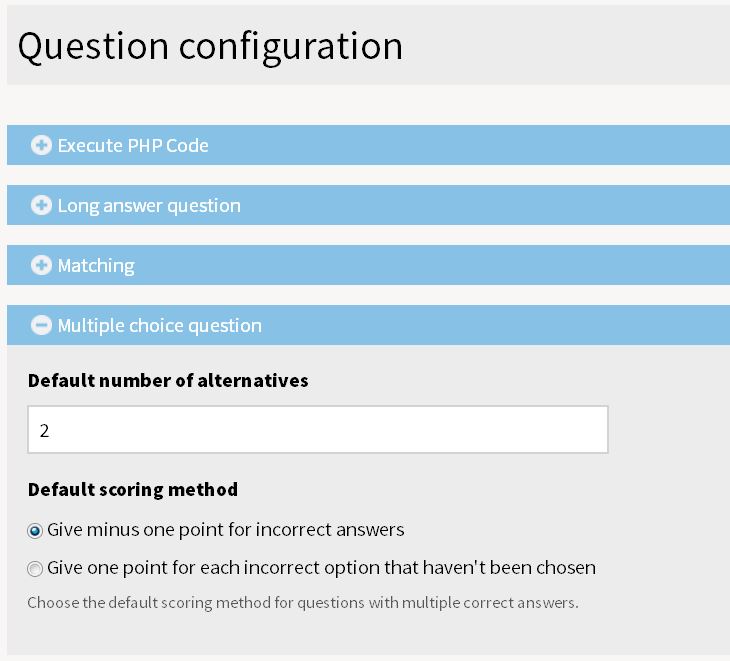The image size is (730, 661).
Task: Collapse Multiple choice question via minus icon
Action: tap(41, 325)
